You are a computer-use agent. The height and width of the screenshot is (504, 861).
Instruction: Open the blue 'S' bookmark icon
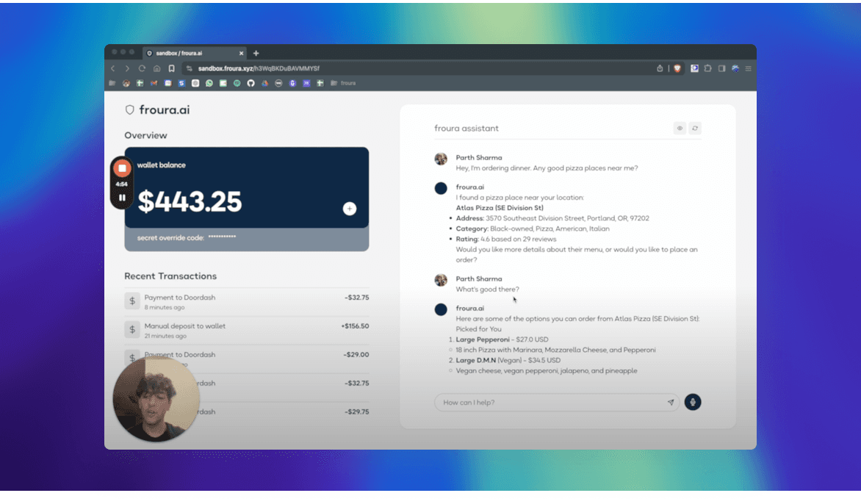point(181,84)
